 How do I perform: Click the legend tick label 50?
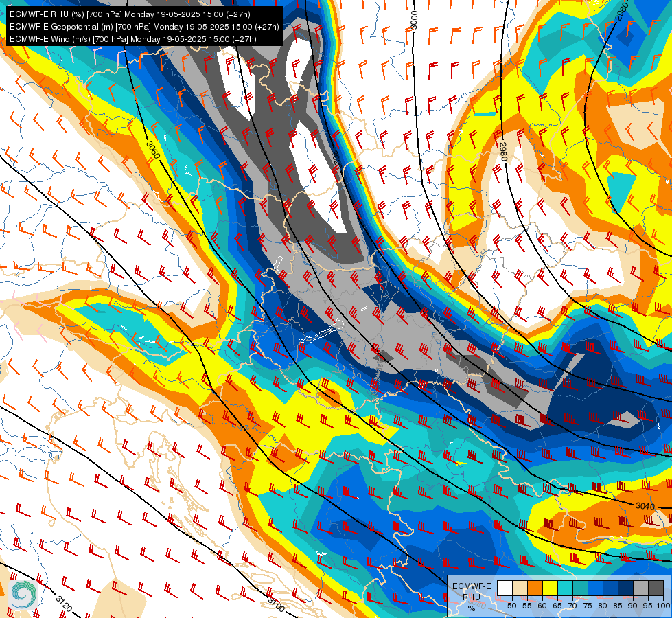511,606
